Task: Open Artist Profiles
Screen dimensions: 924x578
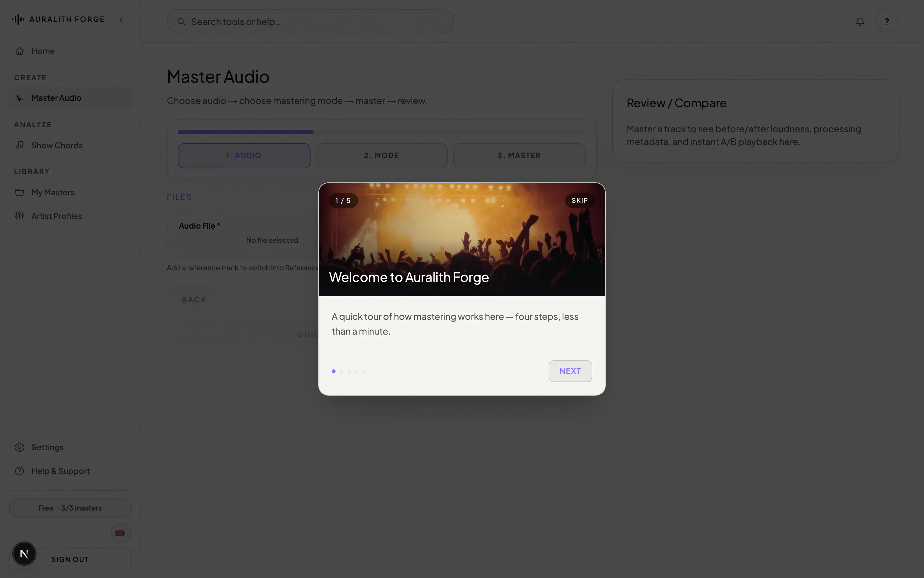Action: (x=70, y=216)
